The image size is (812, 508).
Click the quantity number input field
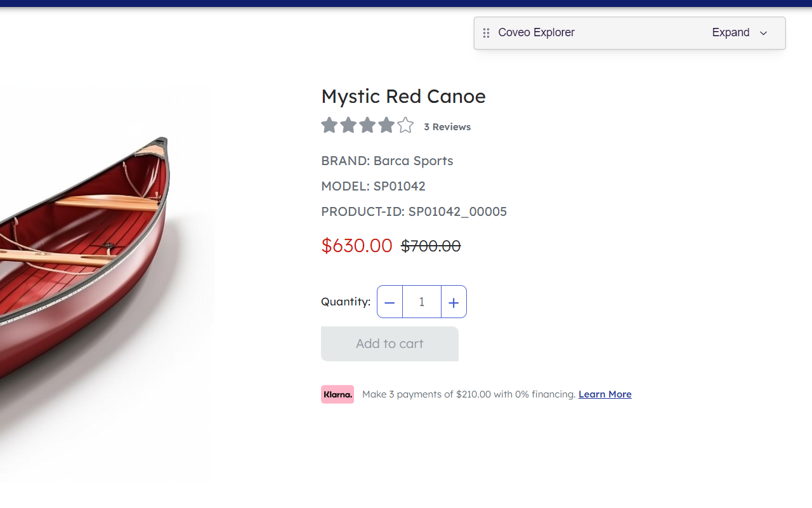click(x=422, y=302)
